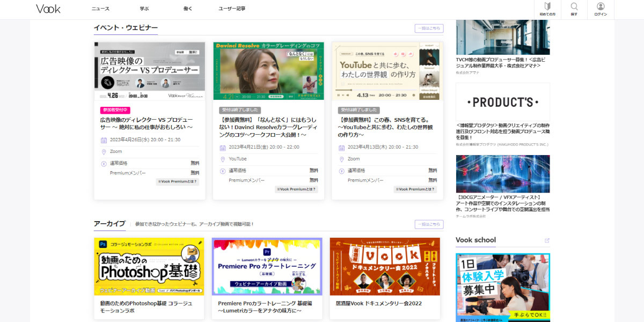
Task: Click 一覧はこちら next to イベント・ウェビナー
Action: coord(429,28)
